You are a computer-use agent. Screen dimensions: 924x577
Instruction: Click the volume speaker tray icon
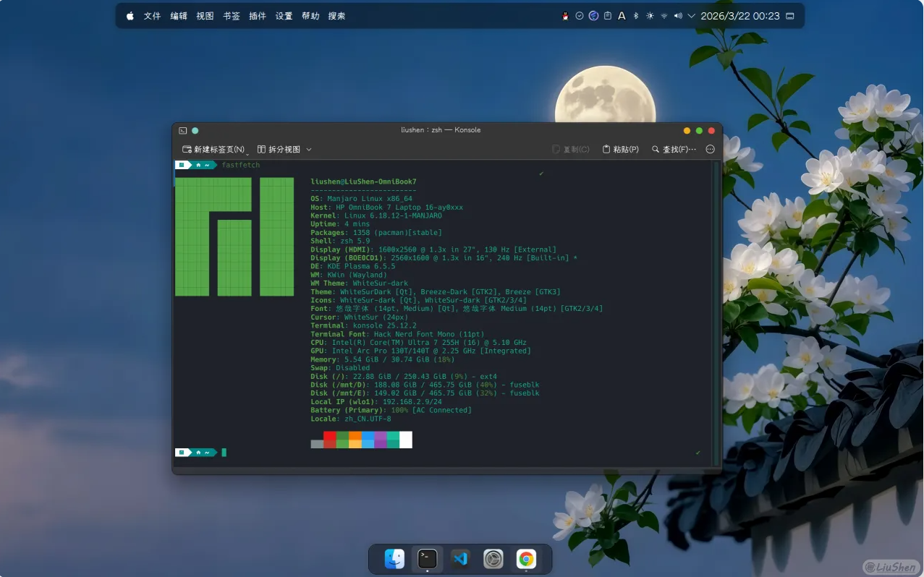(x=678, y=16)
